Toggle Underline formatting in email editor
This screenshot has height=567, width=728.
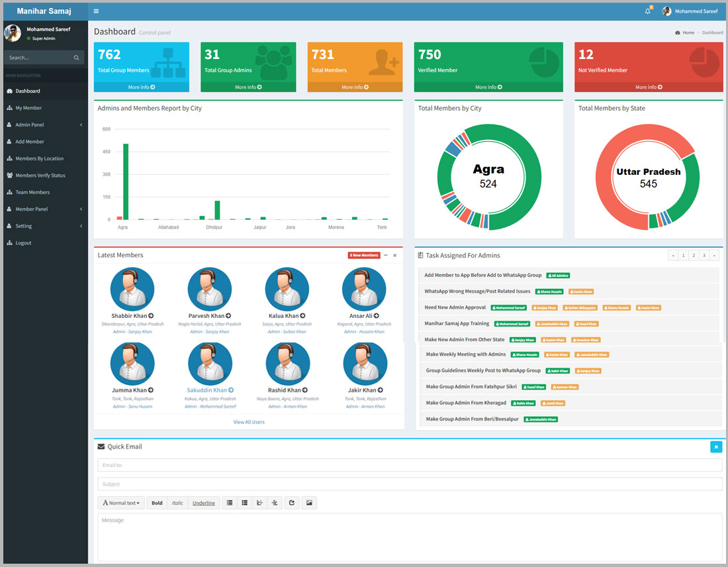(204, 503)
